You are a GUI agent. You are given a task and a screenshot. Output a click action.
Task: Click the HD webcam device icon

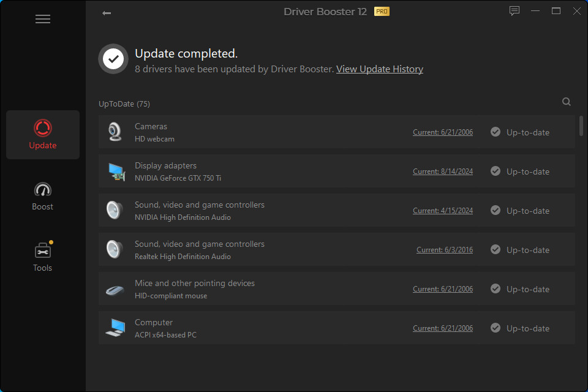[x=115, y=132]
